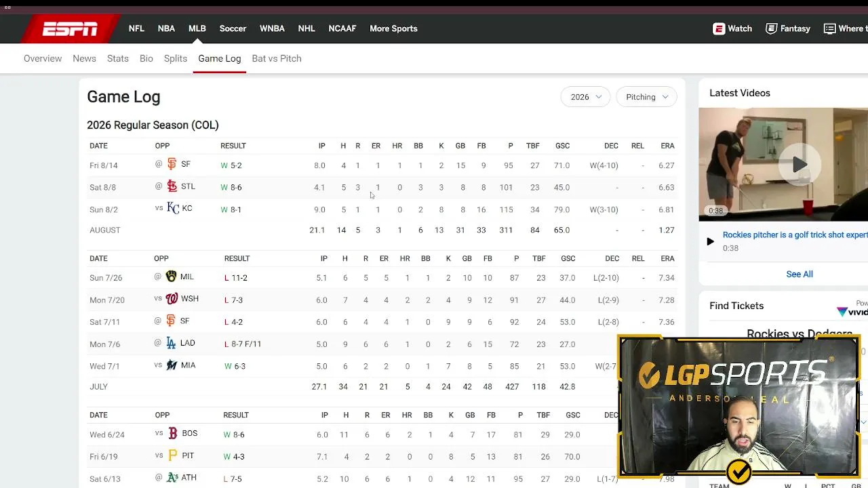The height and width of the screenshot is (488, 868).
Task: Open the MLB menu
Action: click(197, 28)
